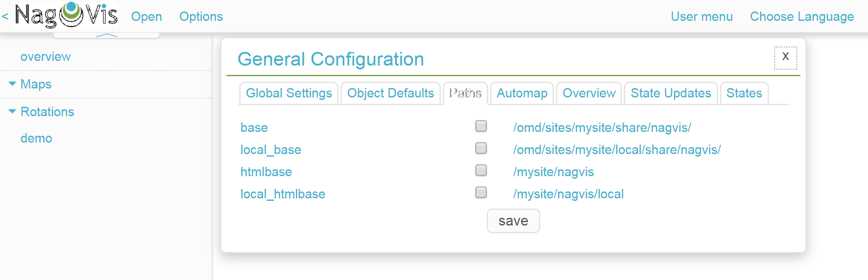Viewport: 868px width, 280px height.
Task: Tick the htmlbase checkbox
Action: click(481, 171)
